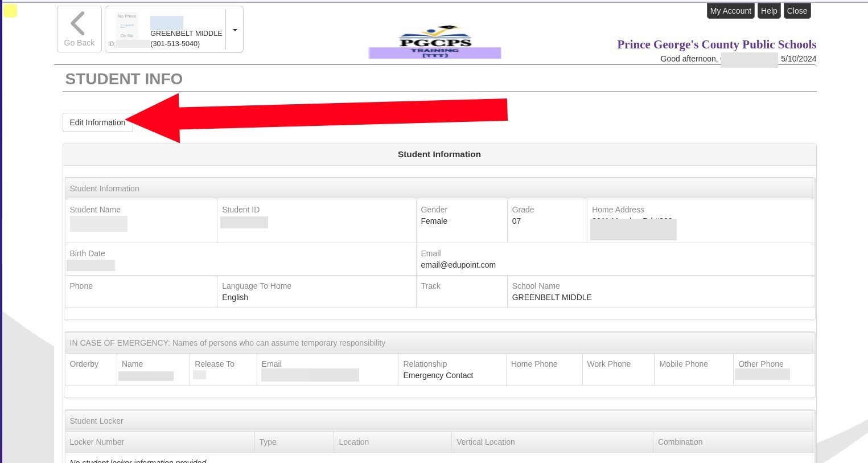The image size is (868, 463).
Task: Click the Edit Information button
Action: 97,122
